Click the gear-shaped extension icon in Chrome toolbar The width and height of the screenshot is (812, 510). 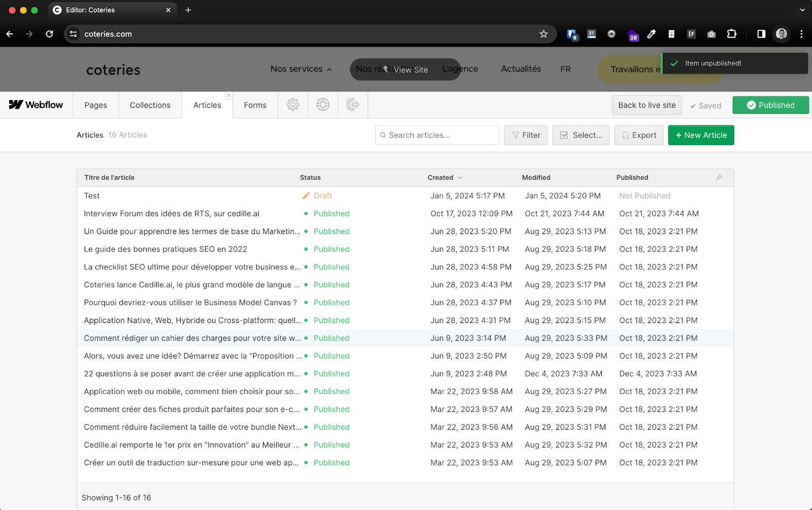[x=612, y=34]
